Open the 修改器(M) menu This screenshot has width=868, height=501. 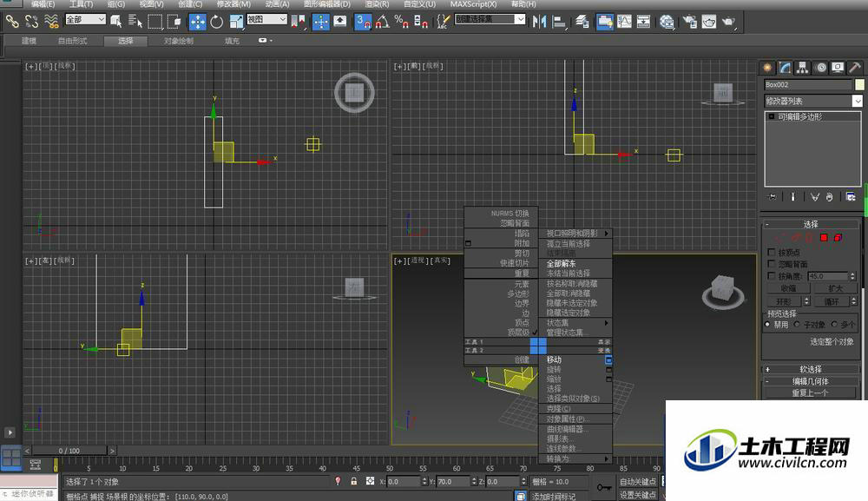233,4
